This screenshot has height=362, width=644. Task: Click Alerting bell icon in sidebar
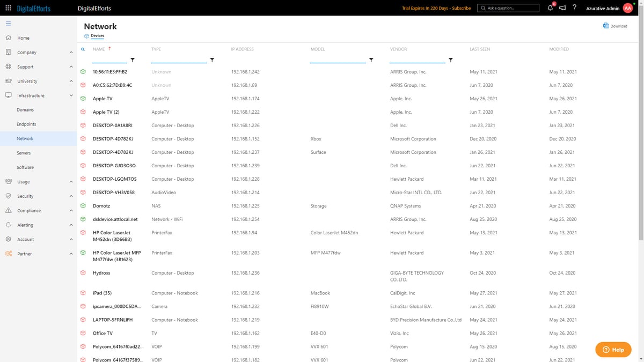8,225
